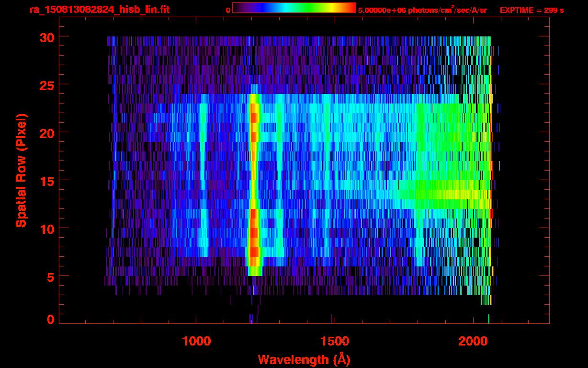This screenshot has width=588, height=368.
Task: Click the 5.00000e+06 photons/cm²/sec/A/sr label
Action: coord(422,10)
